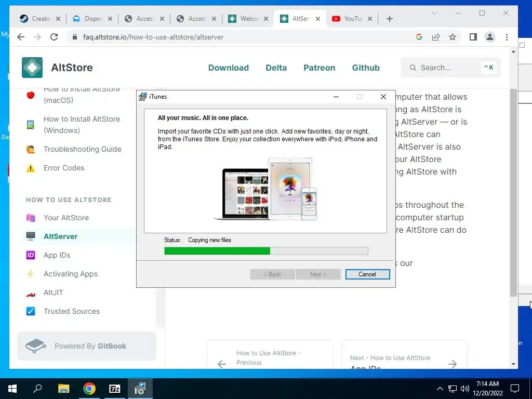The height and width of the screenshot is (399, 532).
Task: Click the lock icon beside the URL
Action: click(75, 37)
